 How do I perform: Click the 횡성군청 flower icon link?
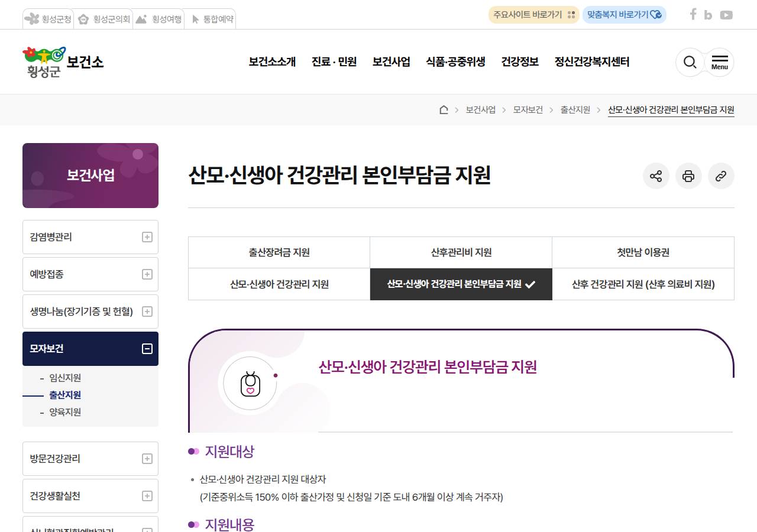pos(47,19)
